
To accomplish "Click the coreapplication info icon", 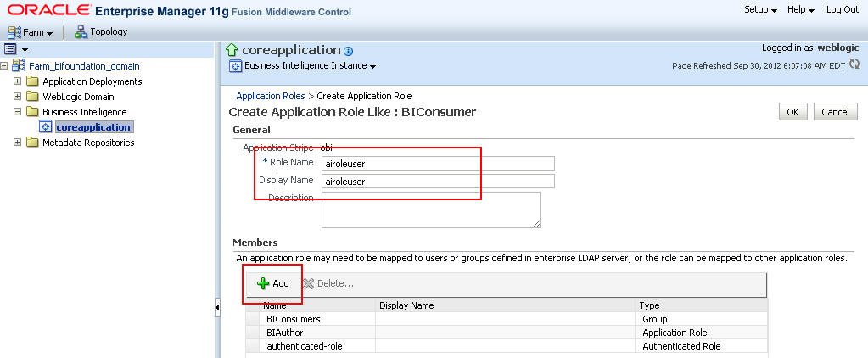I will [x=348, y=52].
